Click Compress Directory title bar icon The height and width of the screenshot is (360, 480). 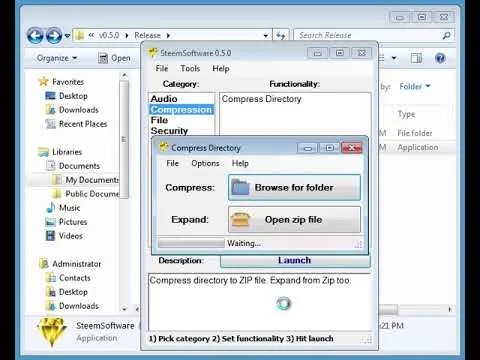tap(164, 147)
